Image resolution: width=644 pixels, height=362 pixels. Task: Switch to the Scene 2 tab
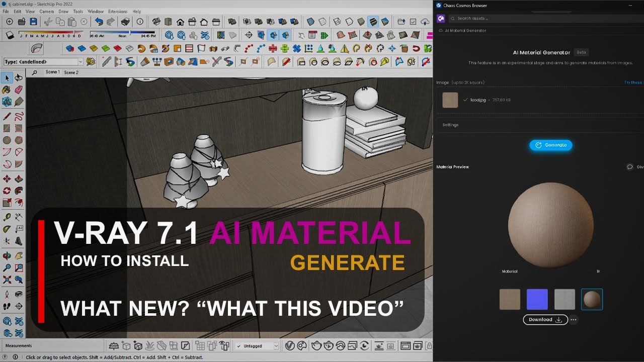click(71, 72)
